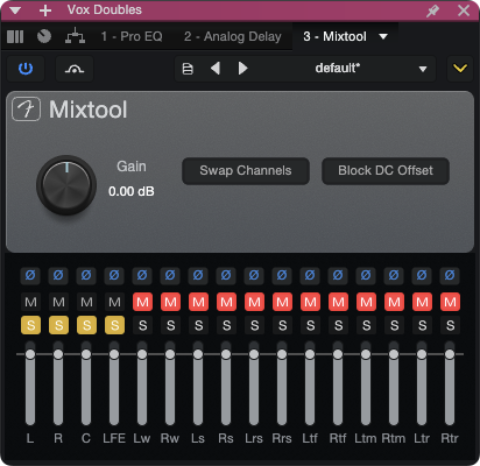
Task: Invert phase on the Rrs channel
Action: (x=283, y=276)
